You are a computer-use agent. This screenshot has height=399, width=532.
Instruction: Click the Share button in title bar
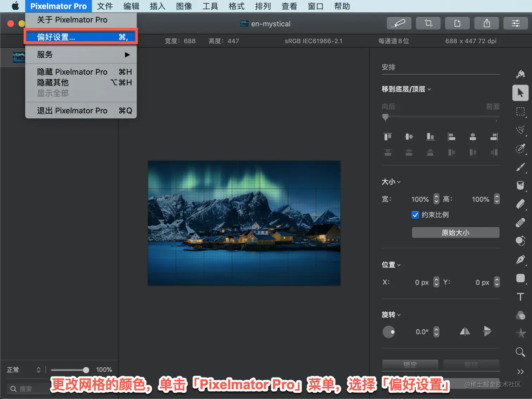(x=487, y=23)
